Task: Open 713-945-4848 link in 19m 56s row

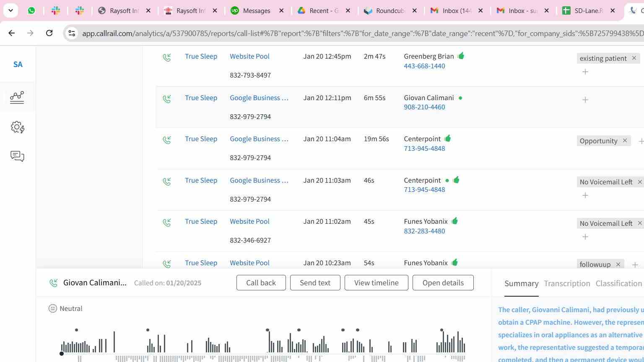Action: [424, 148]
